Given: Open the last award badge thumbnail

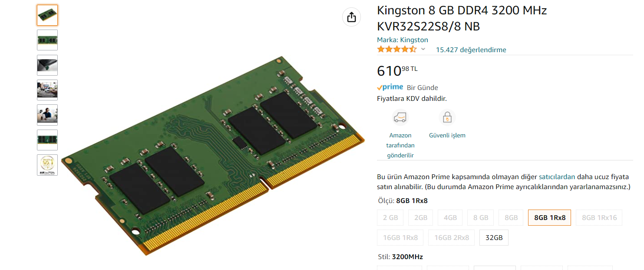Looking at the screenshot, I should click(x=47, y=165).
